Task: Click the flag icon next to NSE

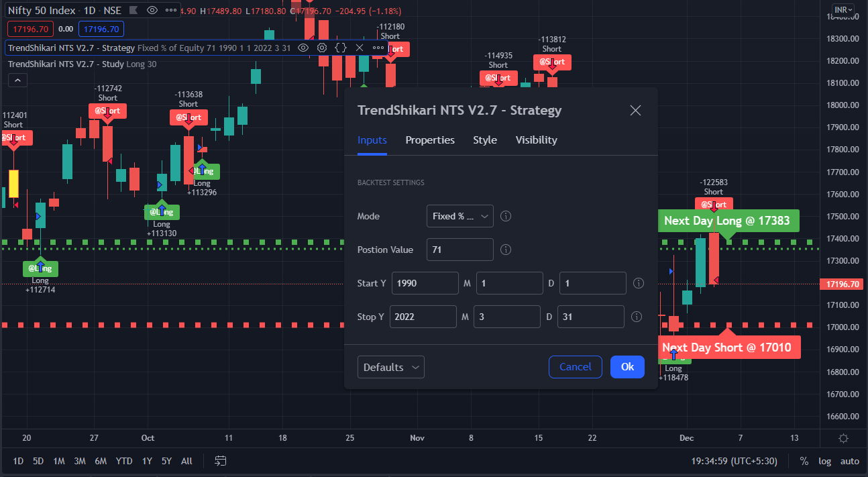Action: [134, 11]
